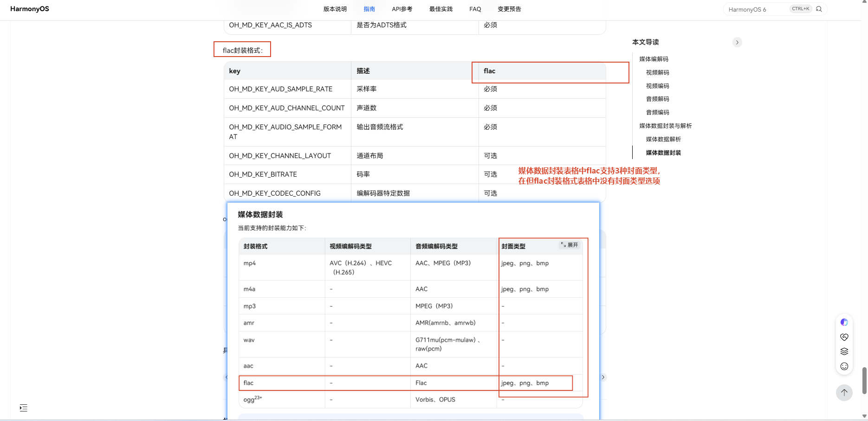Expand the table with 展开 button
Screen dimensions: 868x421
pyautogui.click(x=570, y=245)
